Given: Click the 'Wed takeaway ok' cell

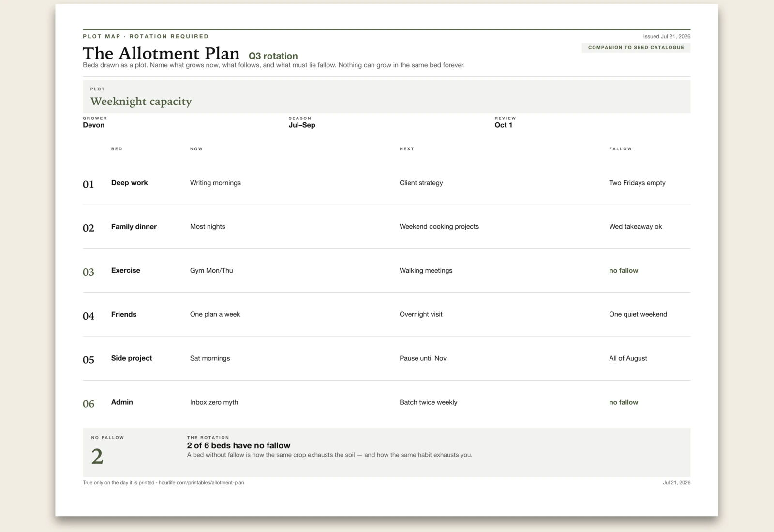Looking at the screenshot, I should (635, 226).
